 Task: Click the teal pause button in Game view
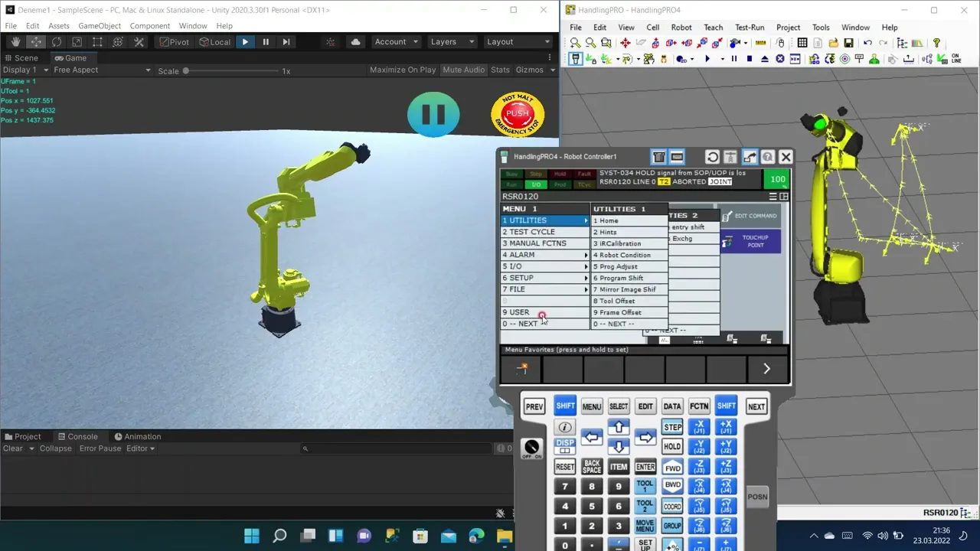pyautogui.click(x=433, y=115)
